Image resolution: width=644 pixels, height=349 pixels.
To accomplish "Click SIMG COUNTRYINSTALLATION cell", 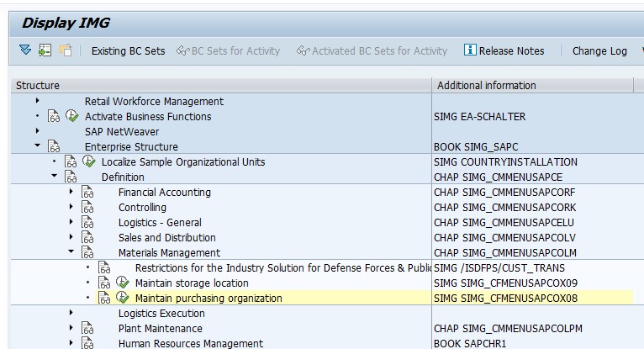I will pos(505,162).
